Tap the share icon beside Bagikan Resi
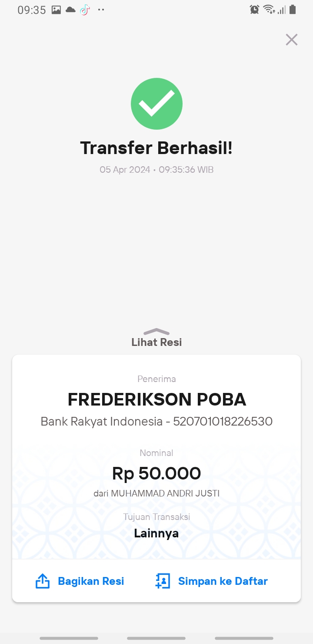313x644 pixels. coord(42,581)
